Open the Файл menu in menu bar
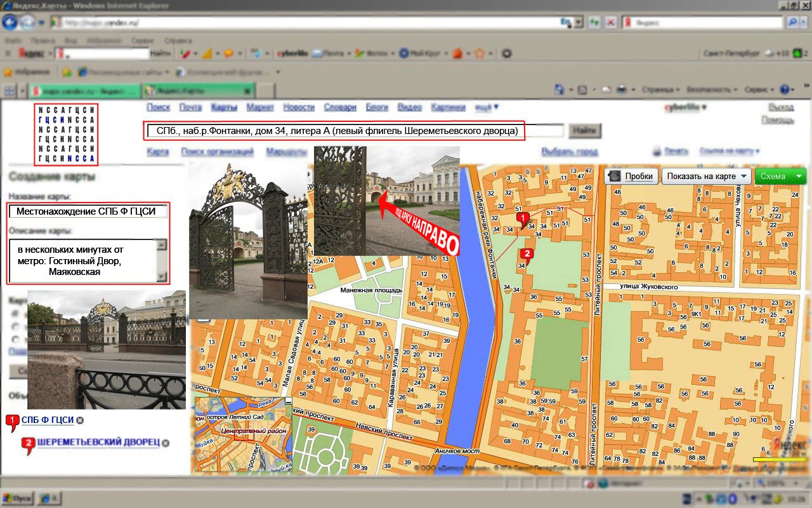 pyautogui.click(x=13, y=40)
